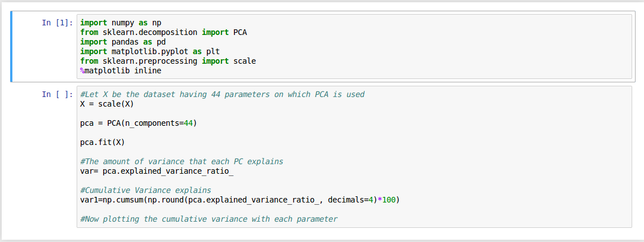Click the 'from sklearn.preprocessing import scale' line
Image resolution: width=644 pixels, height=242 pixels.
(168, 61)
